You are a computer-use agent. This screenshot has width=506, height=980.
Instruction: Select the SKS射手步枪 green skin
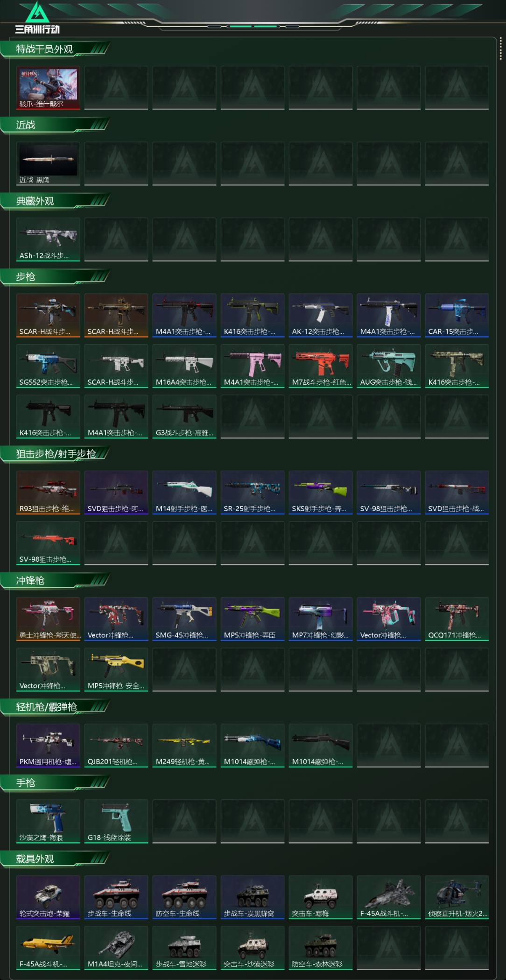[321, 493]
